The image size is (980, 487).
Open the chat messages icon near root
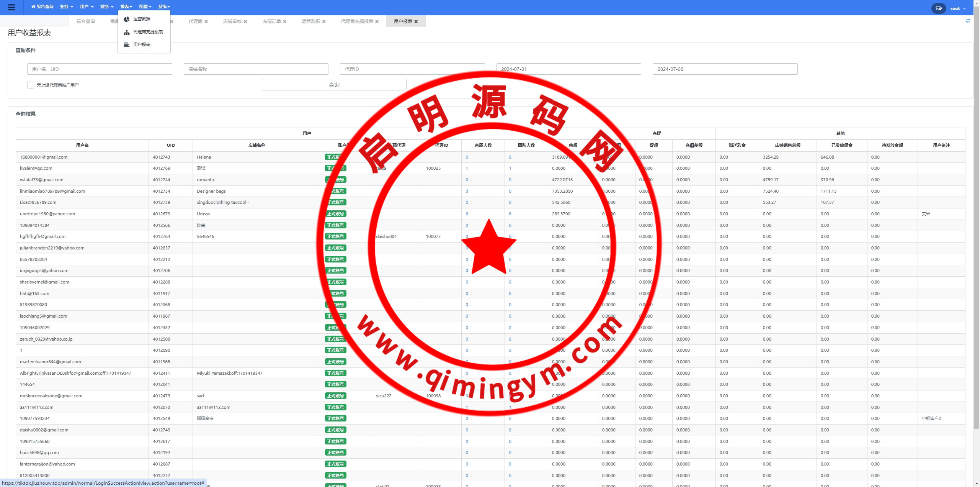(938, 8)
